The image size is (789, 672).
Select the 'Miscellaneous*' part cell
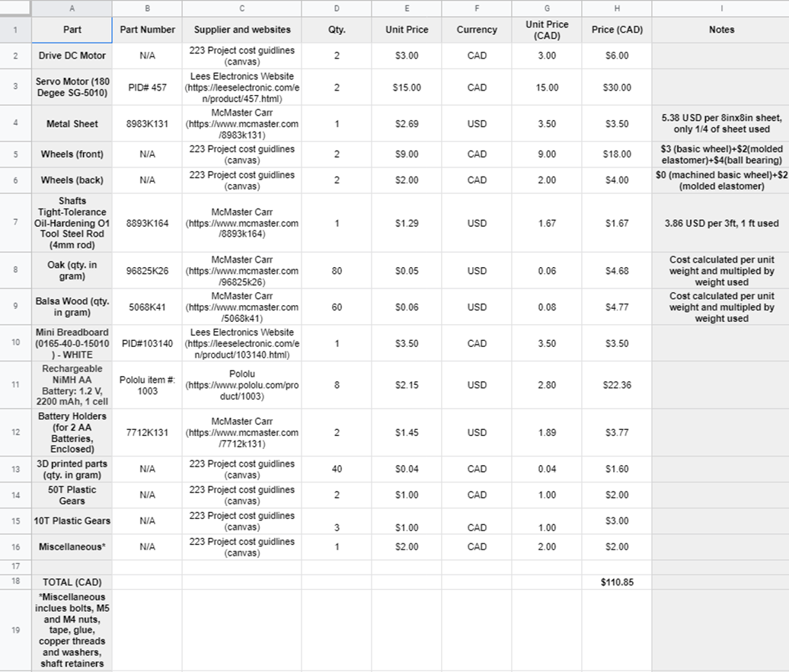tap(72, 546)
